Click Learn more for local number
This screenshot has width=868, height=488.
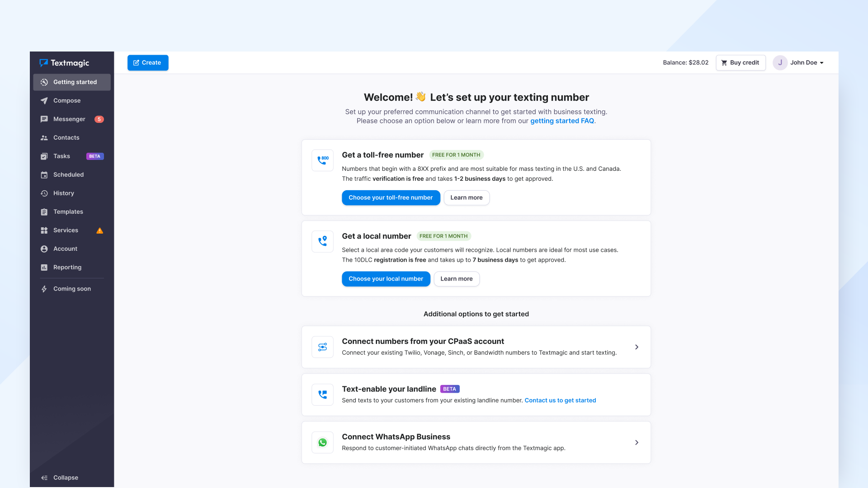click(x=456, y=279)
